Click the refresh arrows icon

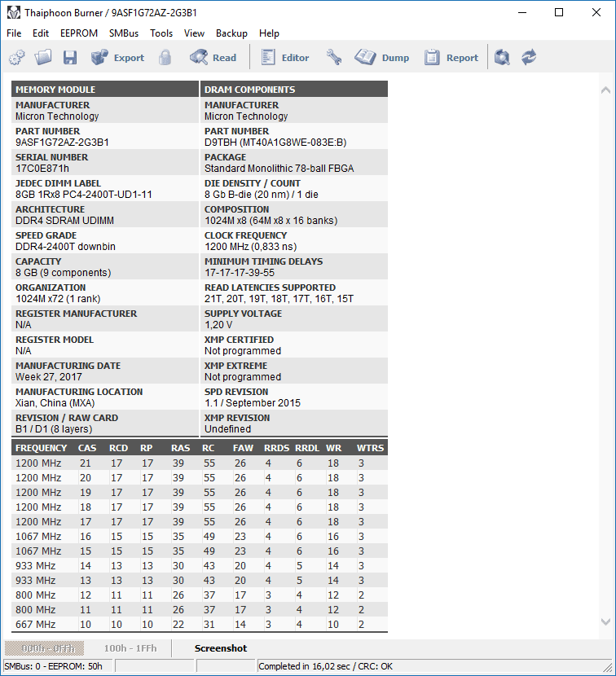(529, 57)
